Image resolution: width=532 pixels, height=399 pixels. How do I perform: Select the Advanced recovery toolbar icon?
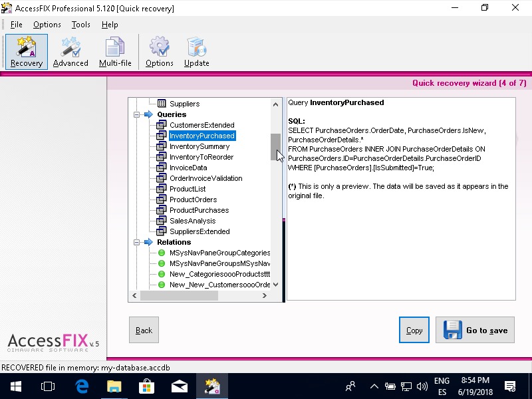[70, 52]
